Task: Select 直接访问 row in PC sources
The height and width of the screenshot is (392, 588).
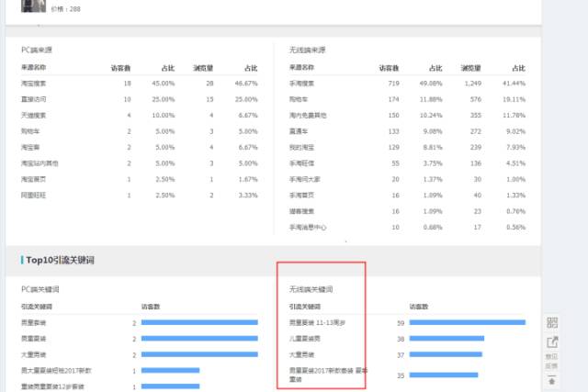Action: click(x=140, y=99)
